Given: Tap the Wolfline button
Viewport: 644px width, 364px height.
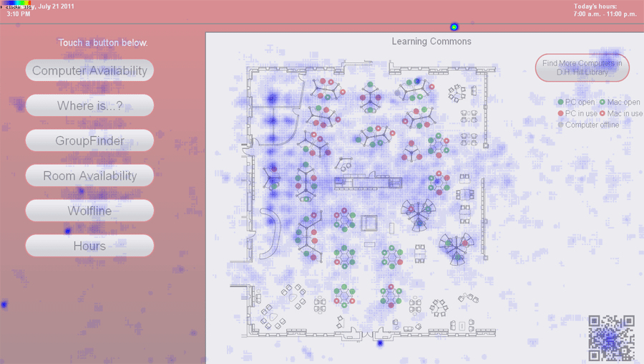Looking at the screenshot, I should (89, 211).
